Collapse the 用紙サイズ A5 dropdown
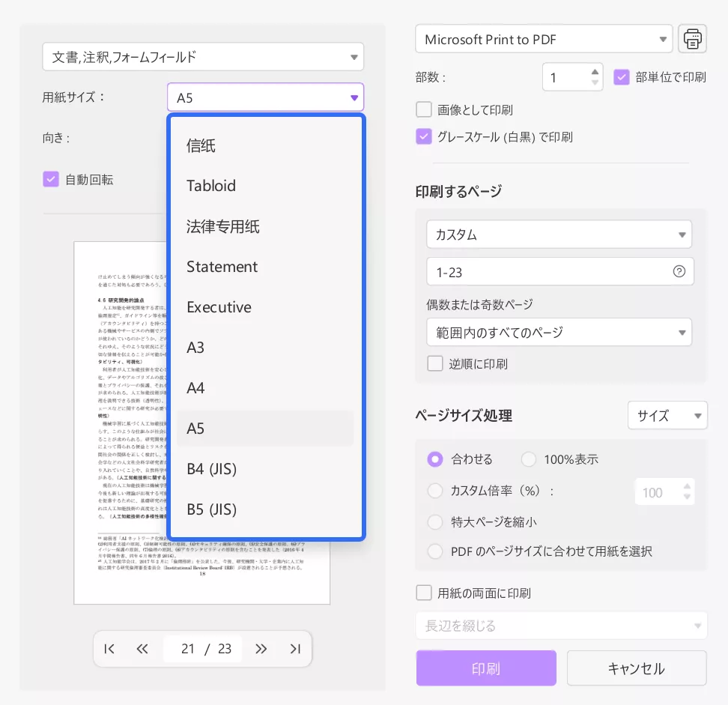Image resolution: width=728 pixels, height=705 pixels. coord(266,97)
